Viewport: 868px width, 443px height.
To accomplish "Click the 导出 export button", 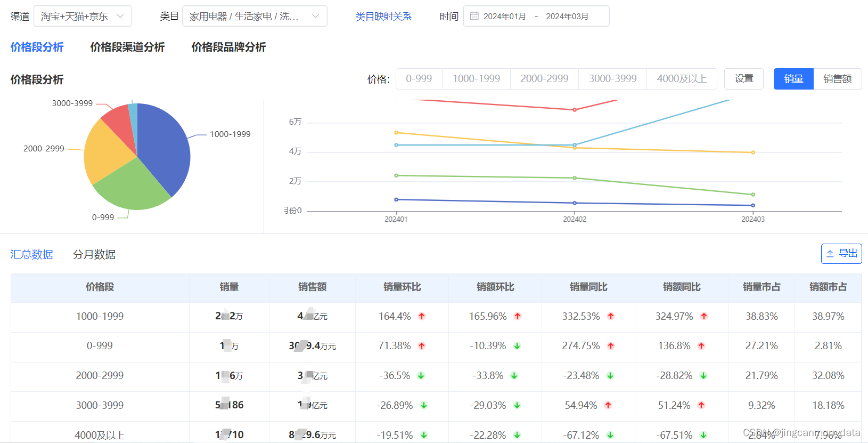I will [x=841, y=254].
